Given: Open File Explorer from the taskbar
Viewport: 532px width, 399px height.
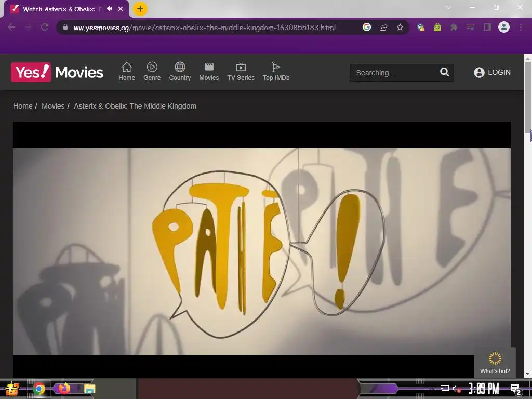Looking at the screenshot, I should coord(89,389).
